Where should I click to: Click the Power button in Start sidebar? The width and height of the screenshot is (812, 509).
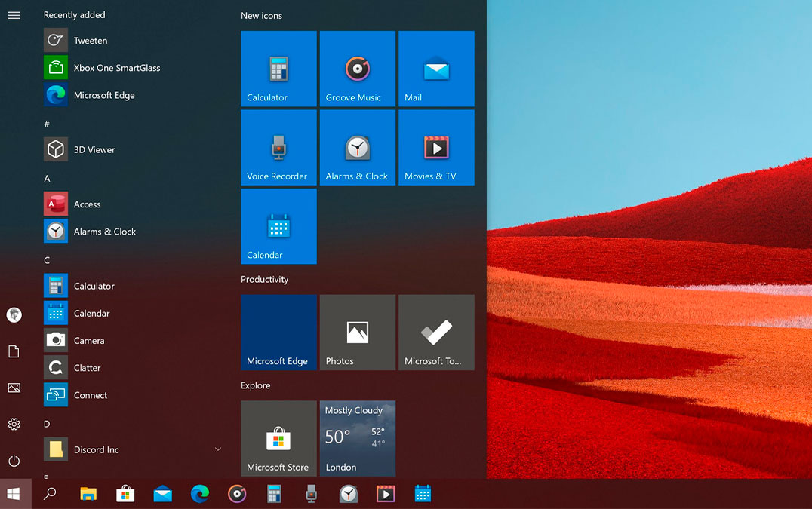click(x=14, y=461)
